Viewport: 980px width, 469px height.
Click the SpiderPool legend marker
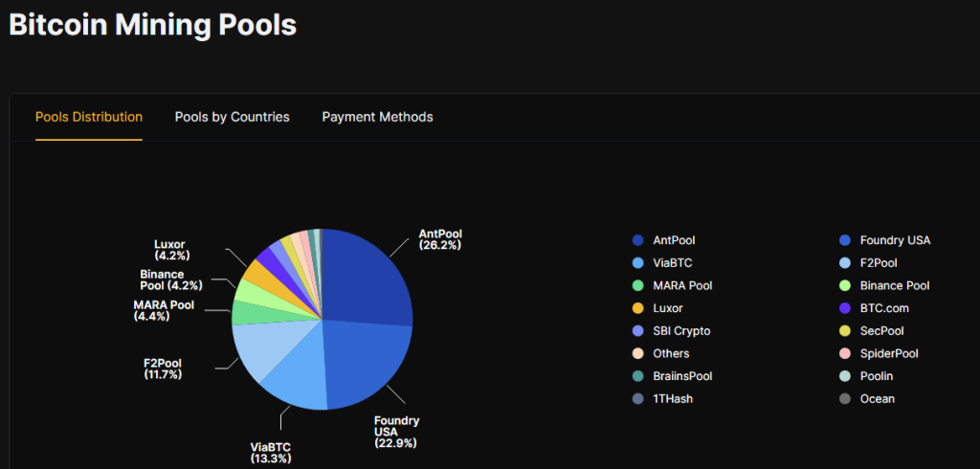(x=845, y=353)
